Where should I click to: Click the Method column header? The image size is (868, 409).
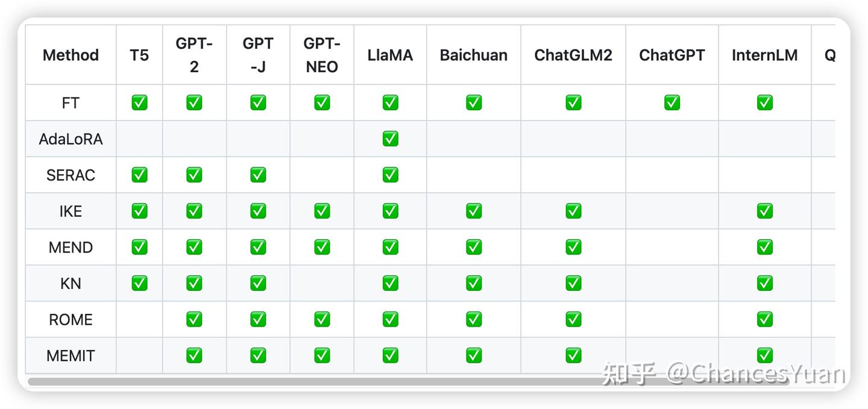[71, 55]
